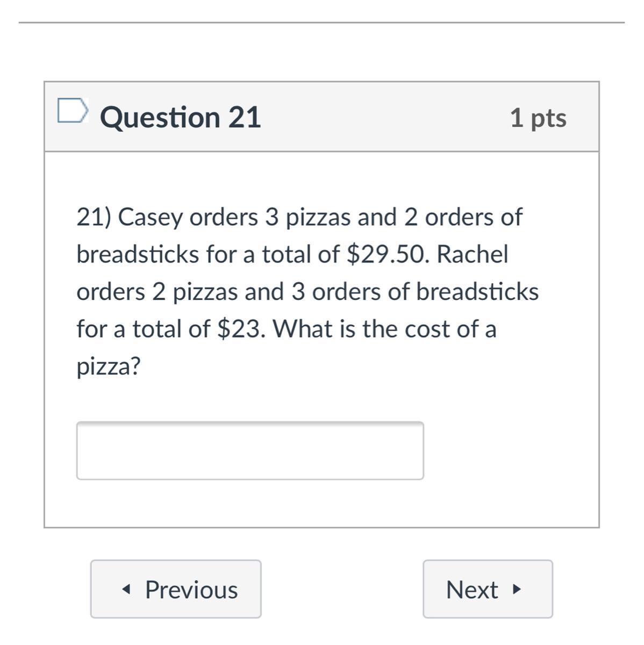644x645 pixels.
Task: Click the right arrow on Next button
Action: pyautogui.click(x=517, y=590)
